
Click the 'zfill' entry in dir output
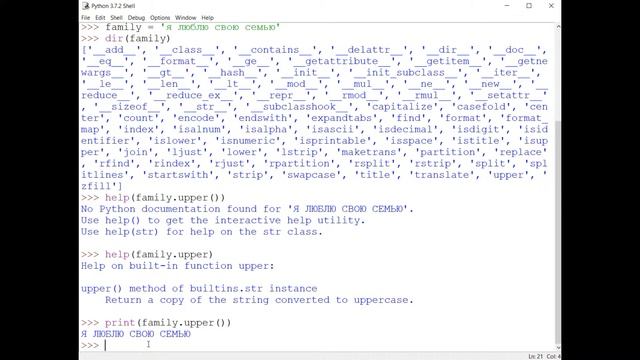[x=99, y=186]
